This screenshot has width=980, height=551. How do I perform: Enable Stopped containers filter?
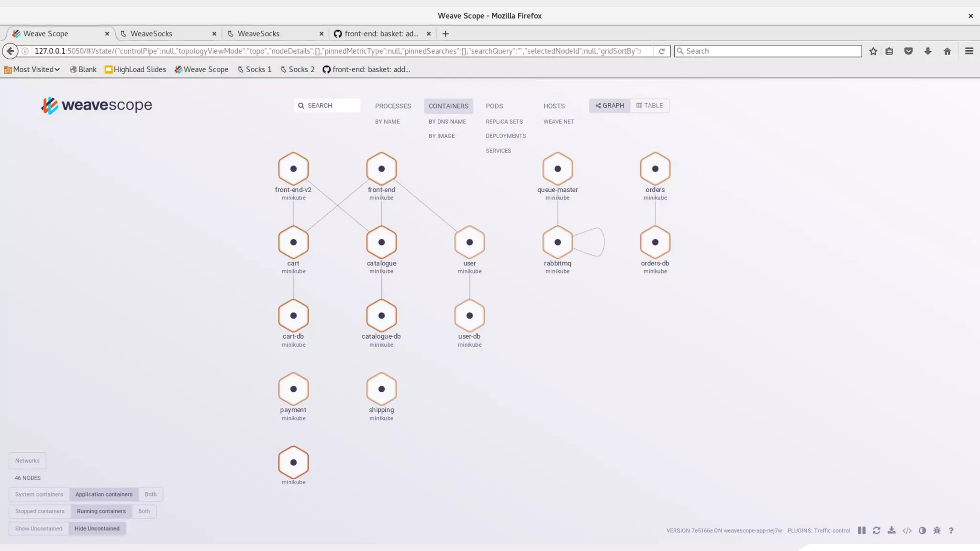pyautogui.click(x=40, y=511)
